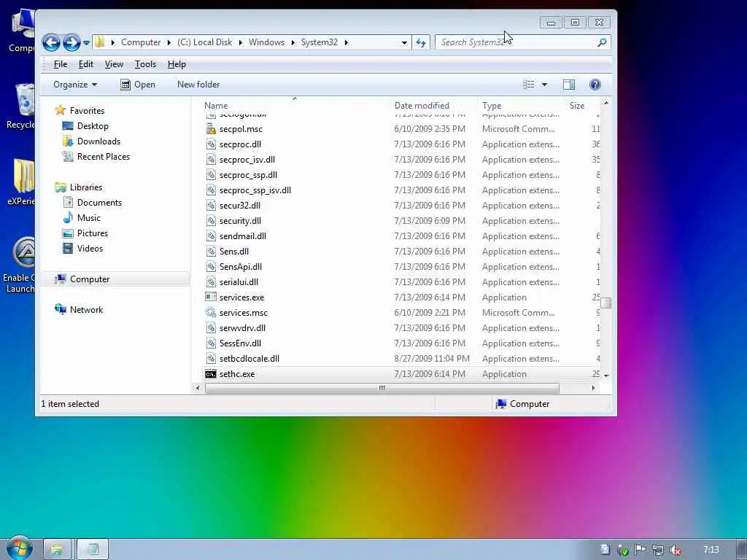
Task: Open the Videos library
Action: click(x=90, y=249)
